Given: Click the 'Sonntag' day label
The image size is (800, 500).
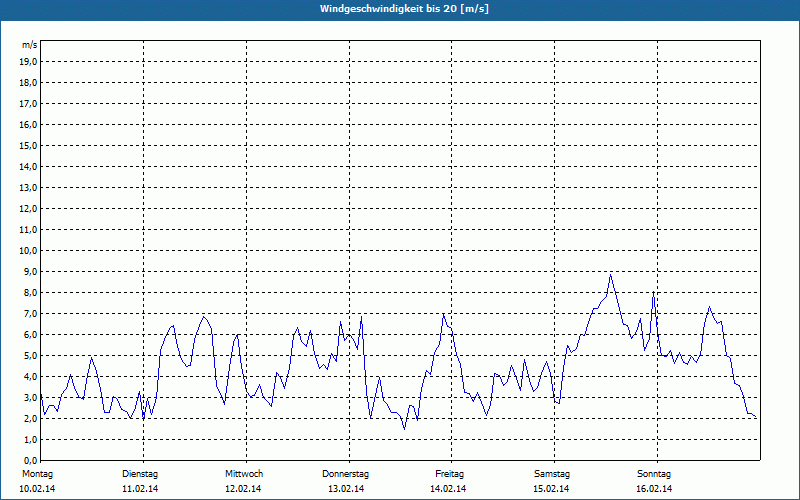Looking at the screenshot, I should (x=654, y=474).
